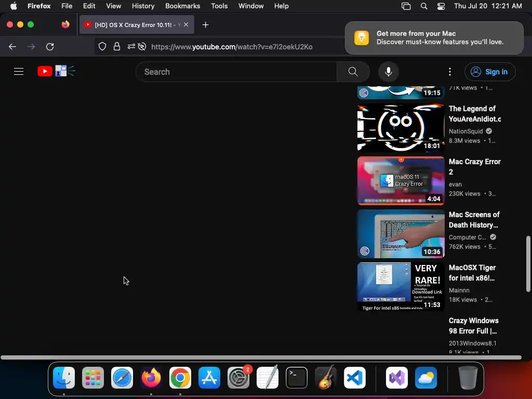Open System Settings with badge in Dock
532x399 pixels.
point(238,378)
